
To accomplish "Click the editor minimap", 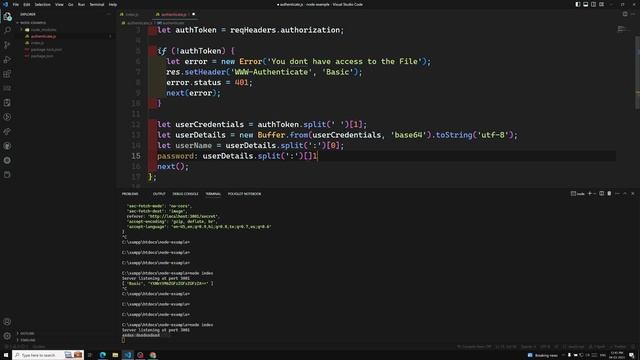I will tap(623, 29).
